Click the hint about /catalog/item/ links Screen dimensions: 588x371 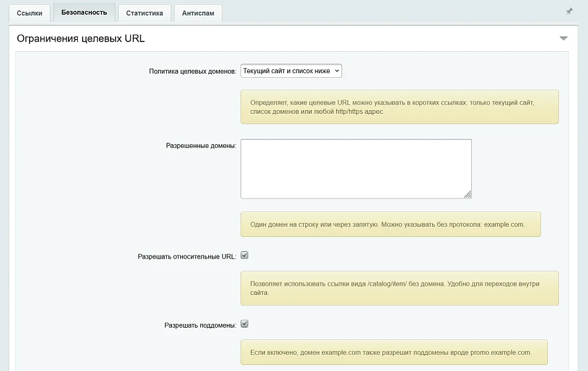pyautogui.click(x=400, y=288)
